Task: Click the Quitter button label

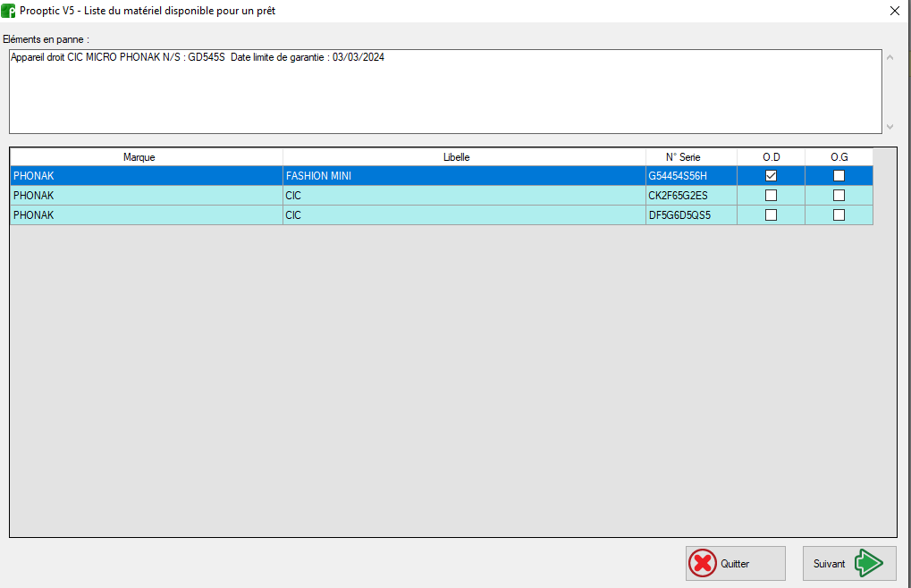Action: point(735,564)
